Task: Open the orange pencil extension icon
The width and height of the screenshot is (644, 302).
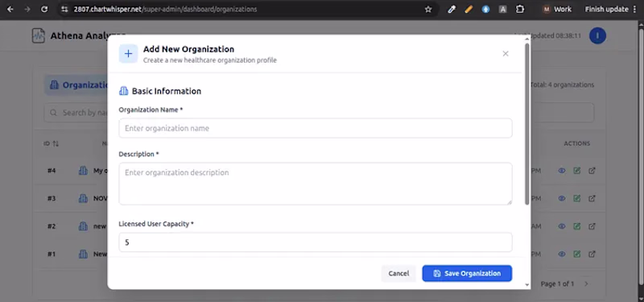Action: [x=469, y=9]
